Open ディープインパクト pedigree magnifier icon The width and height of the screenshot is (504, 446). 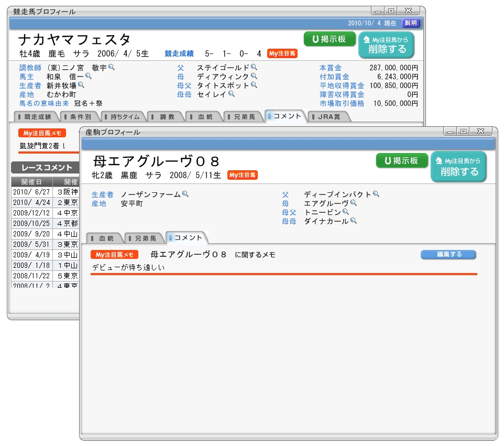coord(375,194)
